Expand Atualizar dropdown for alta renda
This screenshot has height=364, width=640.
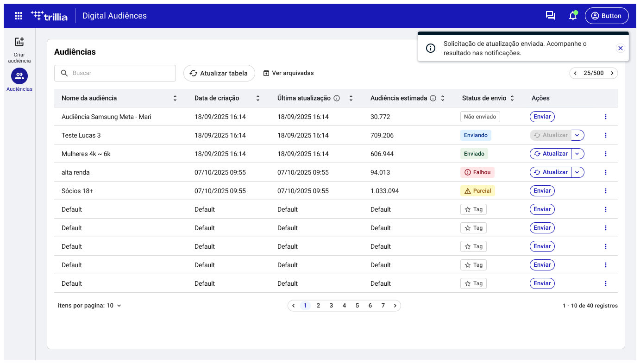577,172
